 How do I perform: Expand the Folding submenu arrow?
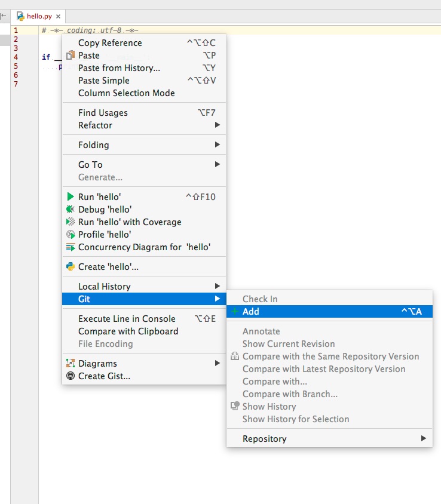point(218,145)
